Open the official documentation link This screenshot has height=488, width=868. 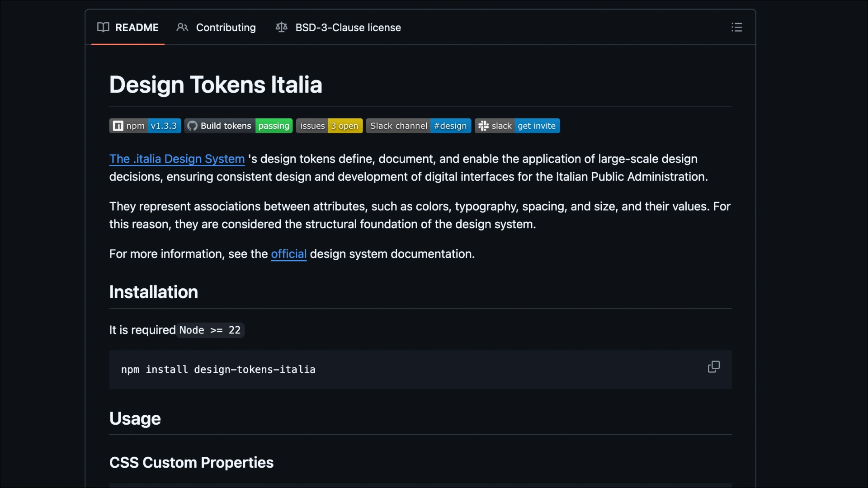(288, 254)
